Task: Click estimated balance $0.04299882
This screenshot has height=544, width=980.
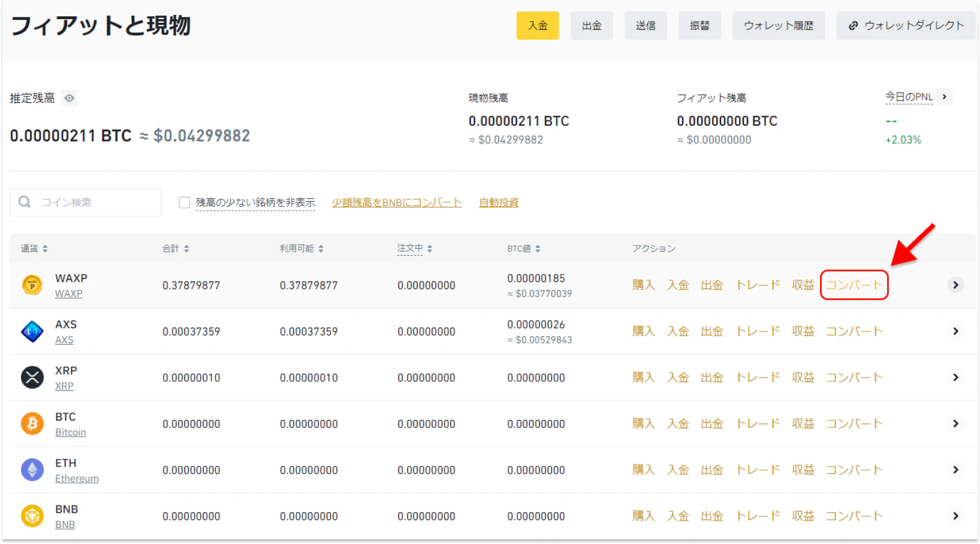Action: (201, 135)
